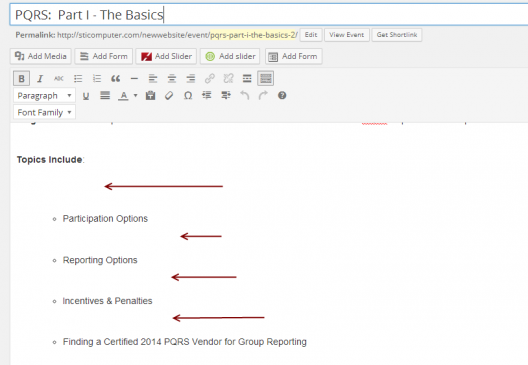
Task: Undo the last edit
Action: [244, 96]
